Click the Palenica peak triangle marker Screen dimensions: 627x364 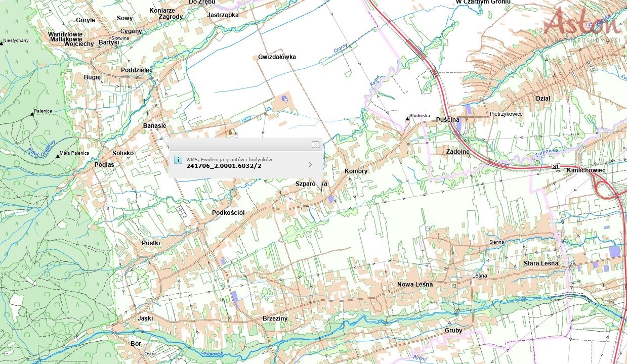(x=32, y=114)
